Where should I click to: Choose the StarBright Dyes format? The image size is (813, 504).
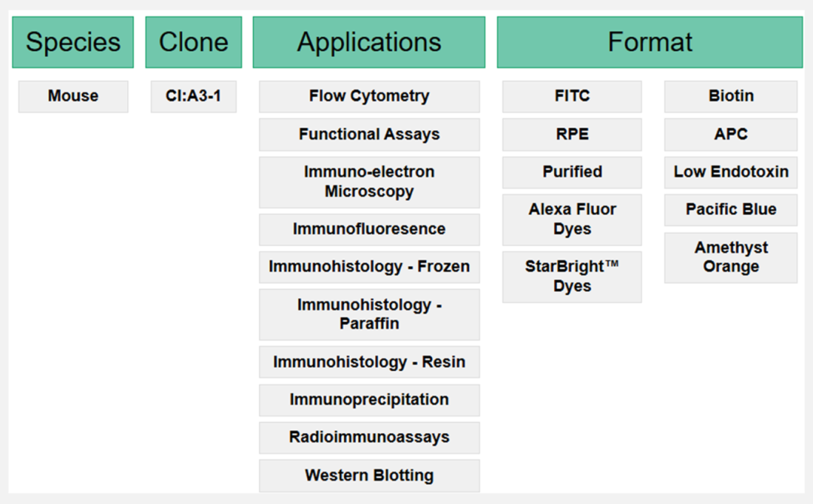(572, 277)
